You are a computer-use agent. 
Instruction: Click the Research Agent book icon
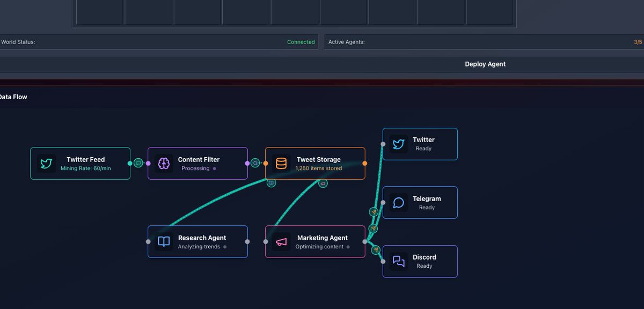pos(164,242)
